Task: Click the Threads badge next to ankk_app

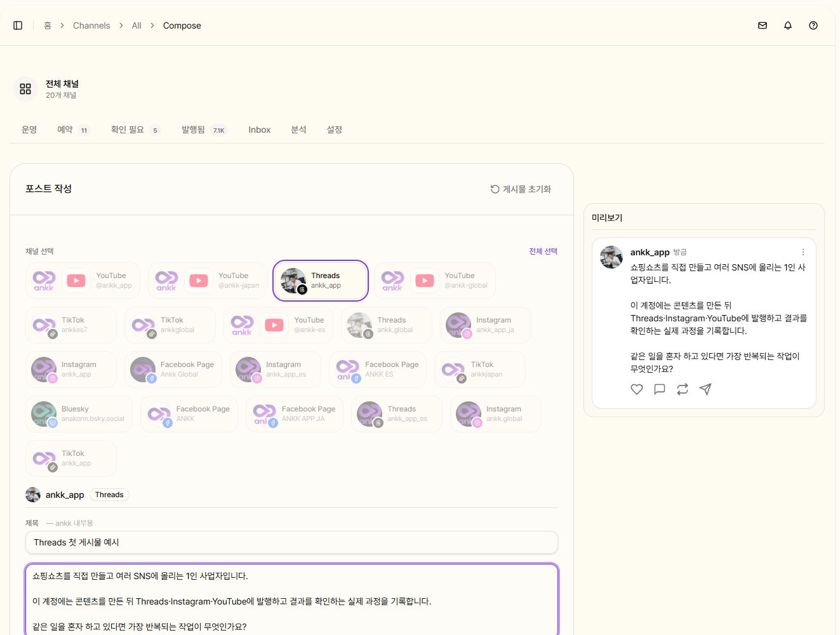Action: (109, 495)
